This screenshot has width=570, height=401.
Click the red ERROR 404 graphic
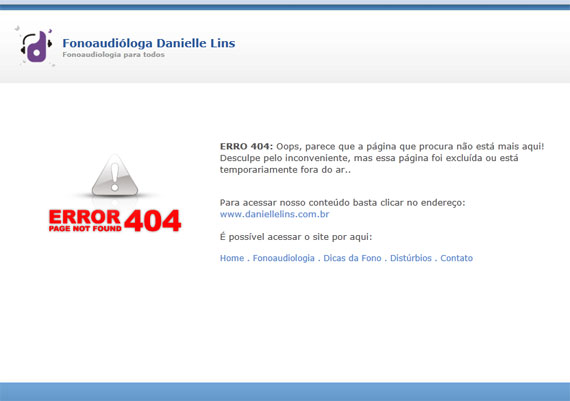coord(115,221)
